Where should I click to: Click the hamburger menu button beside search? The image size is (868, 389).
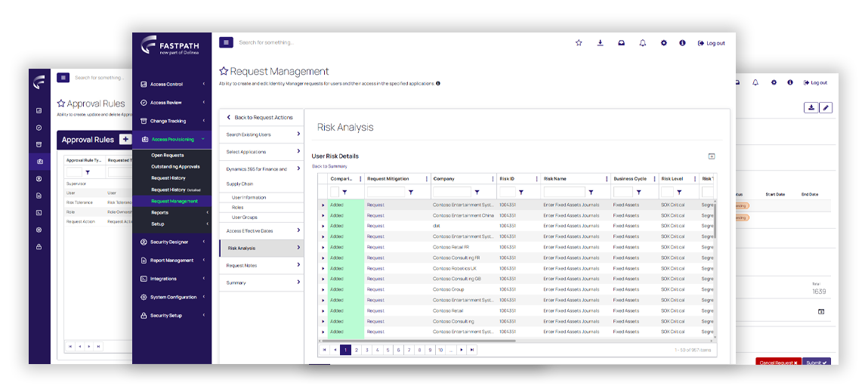pos(226,43)
